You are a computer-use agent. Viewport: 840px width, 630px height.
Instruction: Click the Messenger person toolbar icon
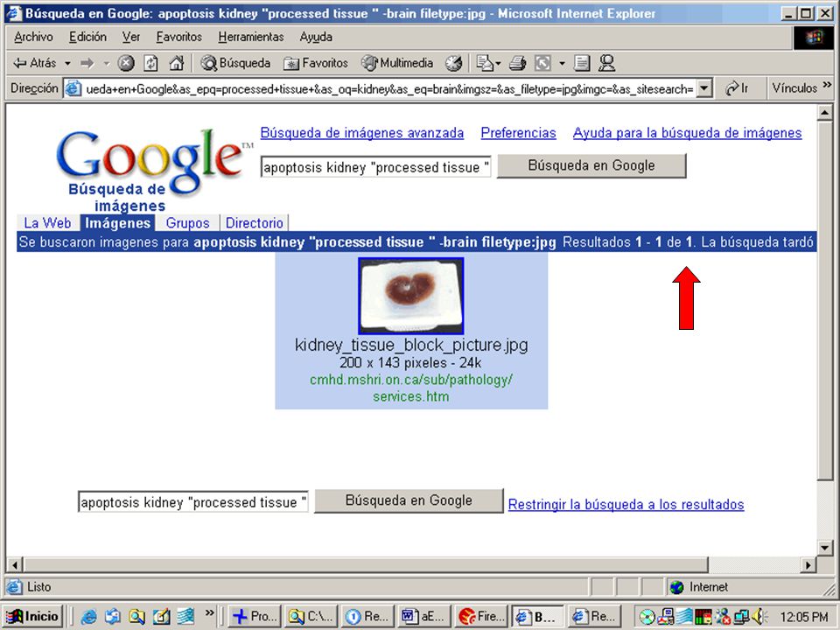point(606,63)
